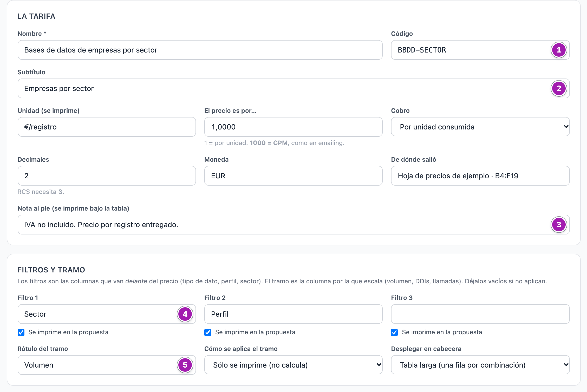Click the 'De dónde salió' field
The image size is (587, 392).
(x=480, y=176)
